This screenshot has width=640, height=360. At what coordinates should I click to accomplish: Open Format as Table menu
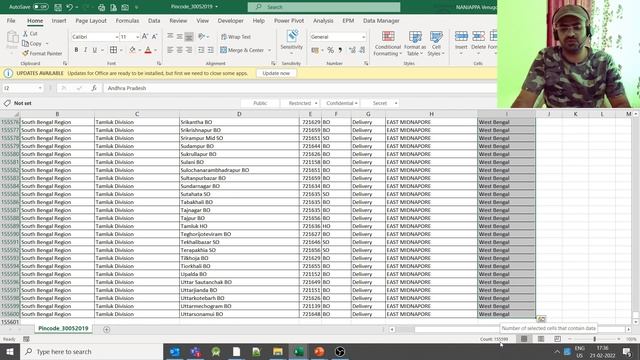point(415,43)
